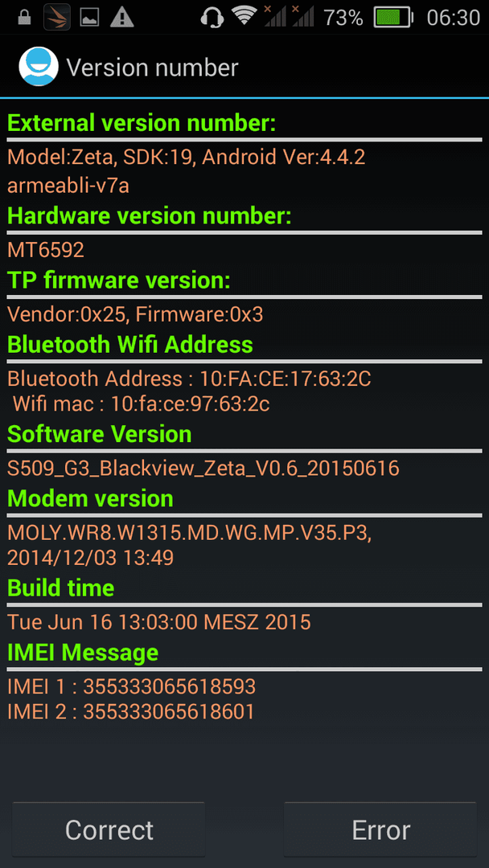This screenshot has height=868, width=489.
Task: Tap the warning triangle notification icon
Action: coord(121,17)
